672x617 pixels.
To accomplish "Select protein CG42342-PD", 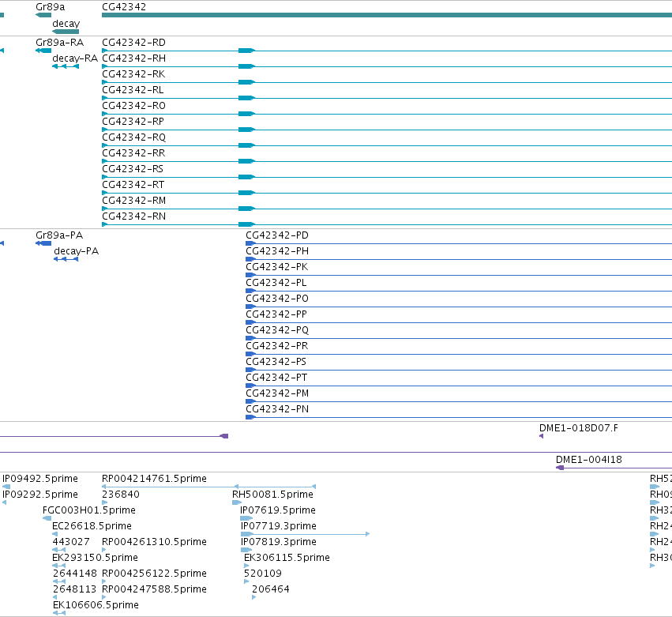I will pos(277,235).
